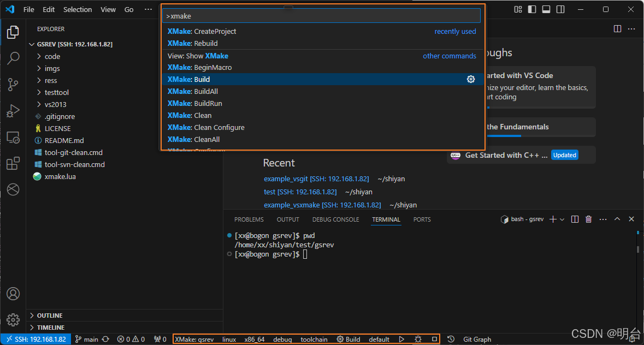Open recent test SSH project link
Viewport: 644px width, 345px height.
pyautogui.click(x=300, y=192)
